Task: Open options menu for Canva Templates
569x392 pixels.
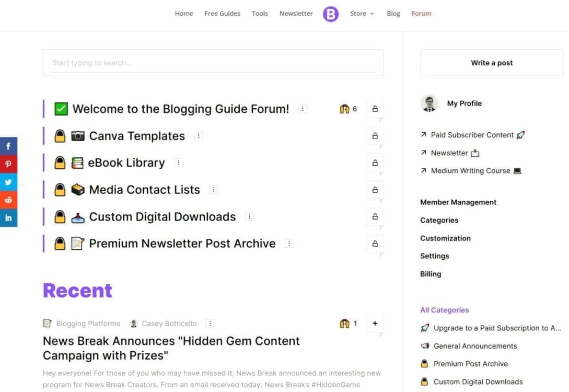Action: (199, 136)
